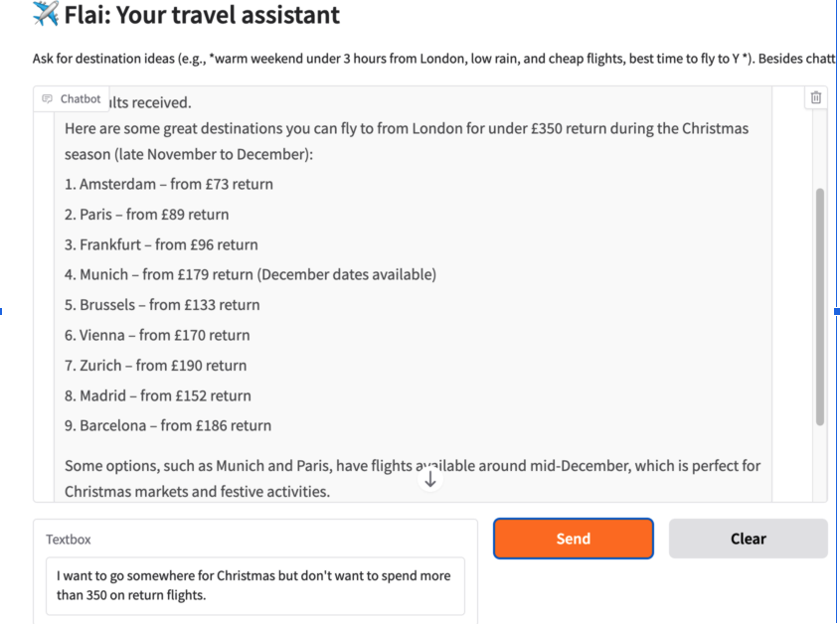Select the Brussels £133 return line
Image resolution: width=840 pixels, height=624 pixels.
(x=162, y=305)
